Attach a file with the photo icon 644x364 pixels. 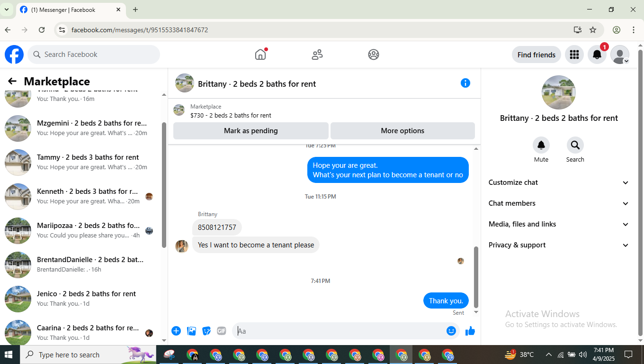[191, 331]
